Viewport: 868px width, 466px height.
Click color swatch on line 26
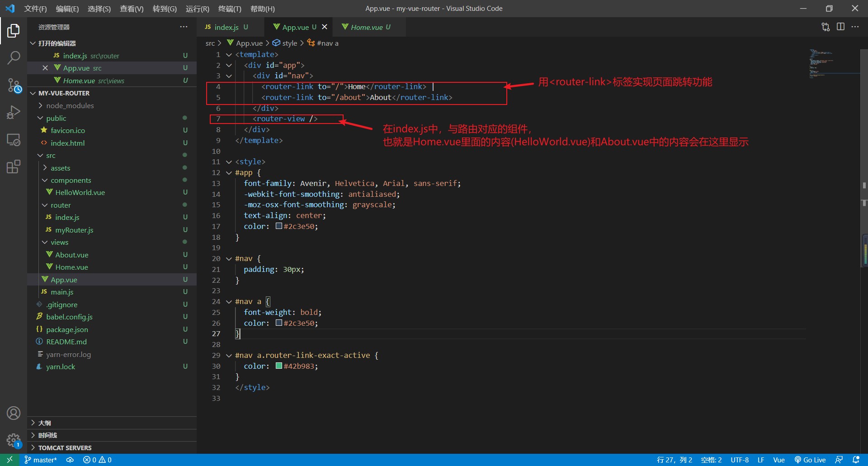pyautogui.click(x=279, y=323)
